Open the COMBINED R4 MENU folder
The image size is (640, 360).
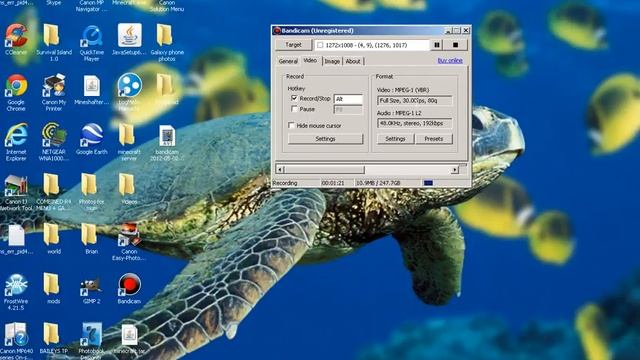[53, 192]
